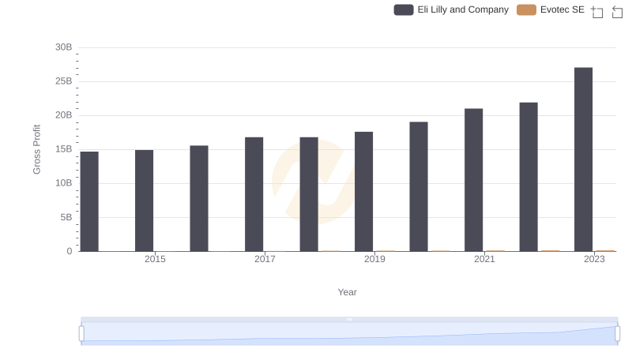Click the Eli Lilly 2019 bar
The image size is (632, 364).
pyautogui.click(x=363, y=192)
